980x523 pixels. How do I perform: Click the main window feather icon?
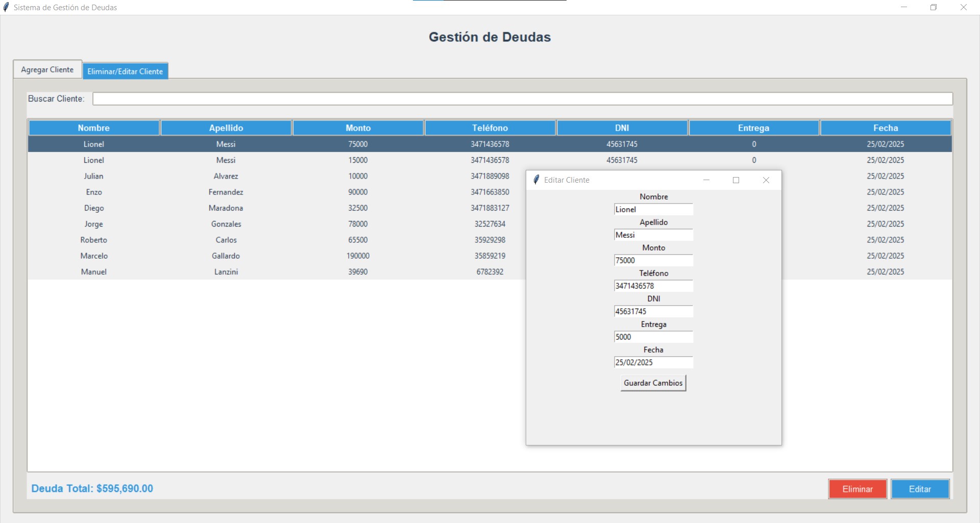[x=6, y=7]
